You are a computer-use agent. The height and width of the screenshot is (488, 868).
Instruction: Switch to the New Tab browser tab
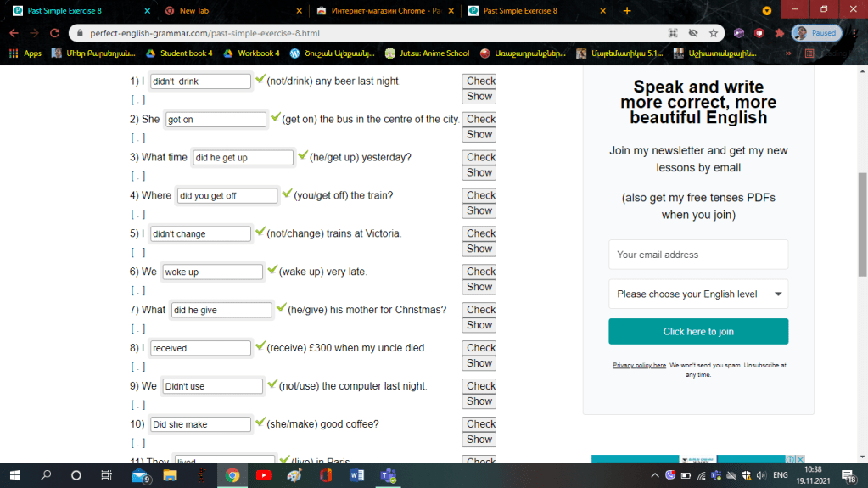pyautogui.click(x=229, y=11)
